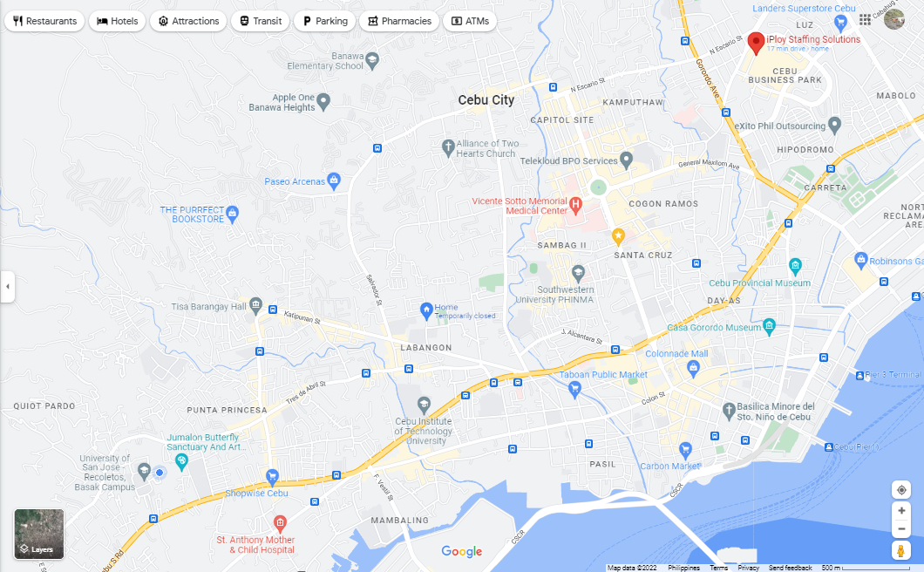Click Vicente Sotto Memorial hospital icon

pyautogui.click(x=575, y=206)
